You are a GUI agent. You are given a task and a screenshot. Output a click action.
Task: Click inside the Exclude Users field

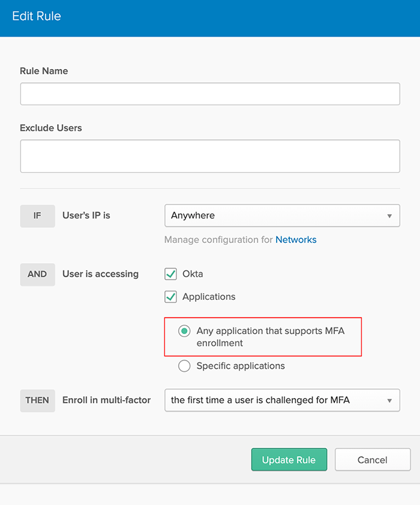click(x=210, y=156)
